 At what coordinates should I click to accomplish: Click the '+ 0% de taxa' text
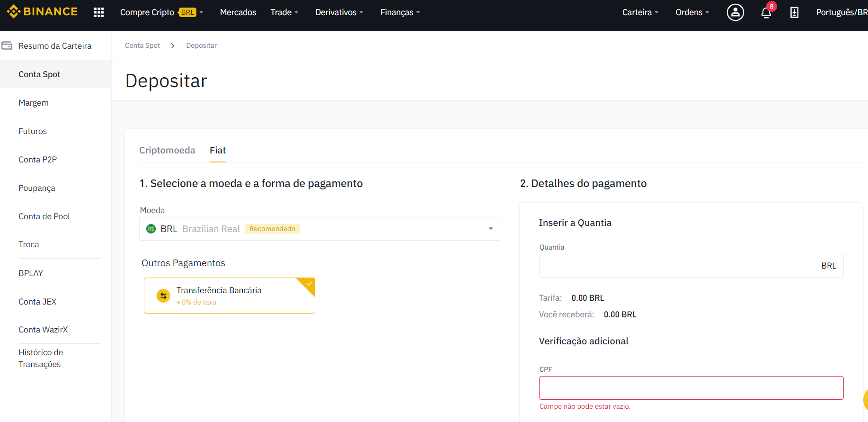point(196,302)
